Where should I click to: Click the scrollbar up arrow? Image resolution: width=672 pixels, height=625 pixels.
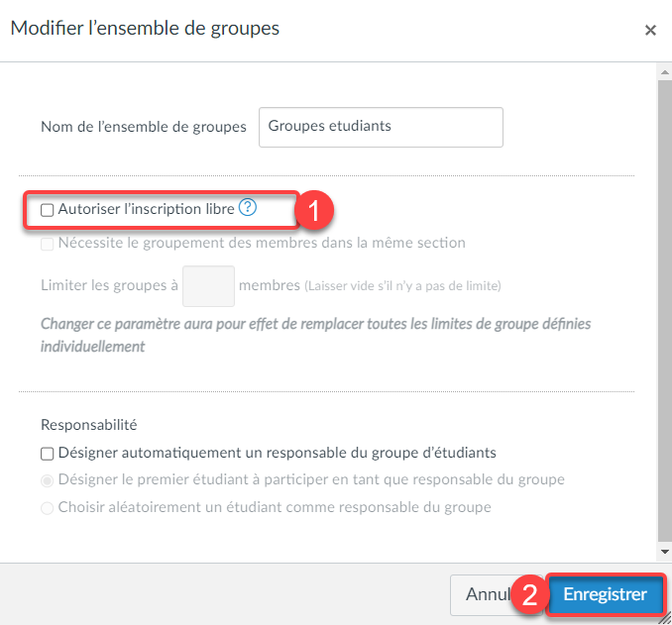(665, 72)
